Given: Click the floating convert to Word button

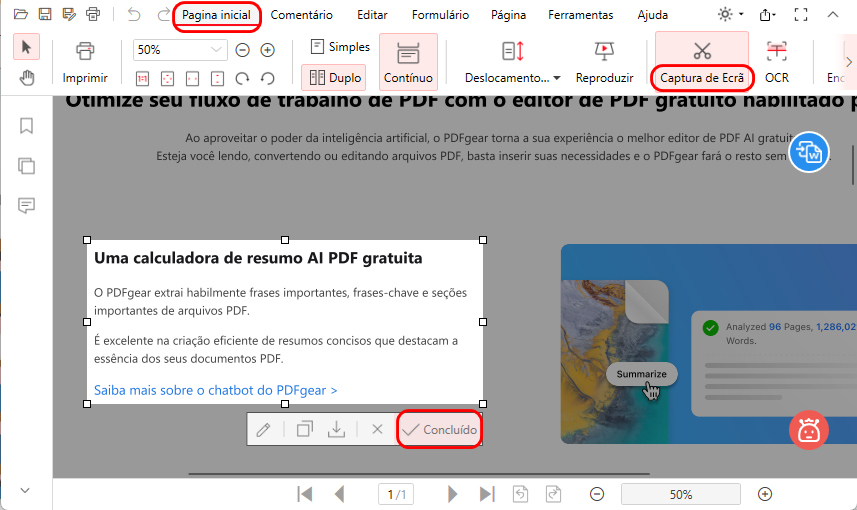Looking at the screenshot, I should click(809, 152).
